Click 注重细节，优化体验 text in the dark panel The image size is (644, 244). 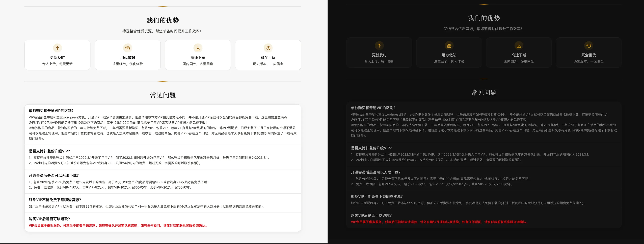(x=449, y=61)
